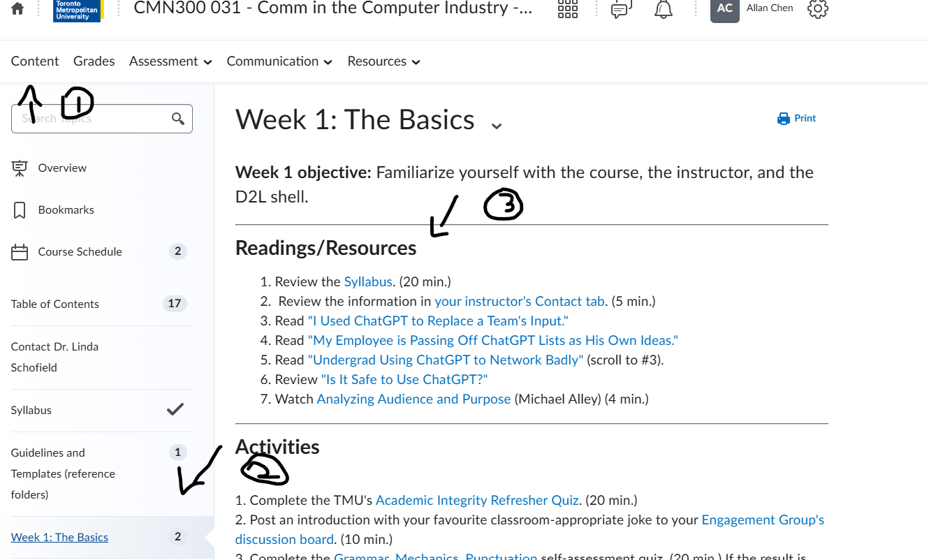Viewport: 929px width, 560px height.
Task: Open the course selector grid icon
Action: [x=567, y=9]
